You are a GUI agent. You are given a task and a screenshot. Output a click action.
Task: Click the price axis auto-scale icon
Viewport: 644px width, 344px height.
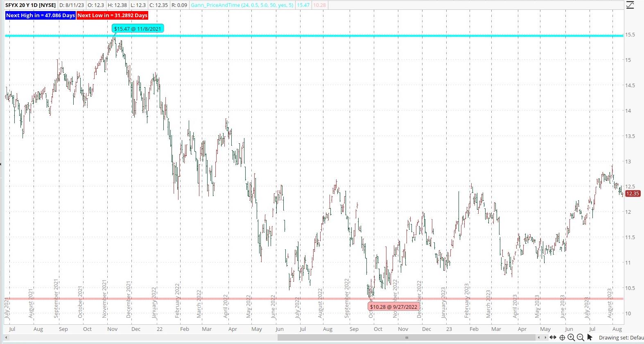tap(630, 5)
